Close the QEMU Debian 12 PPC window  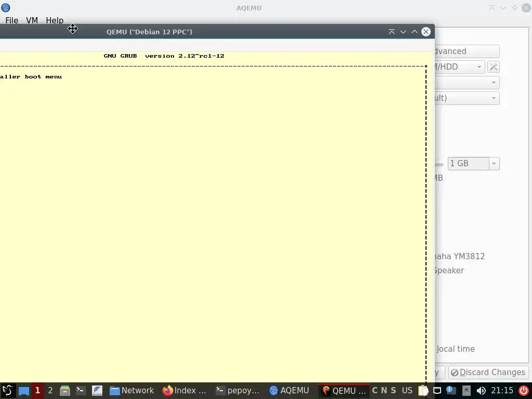click(x=426, y=32)
